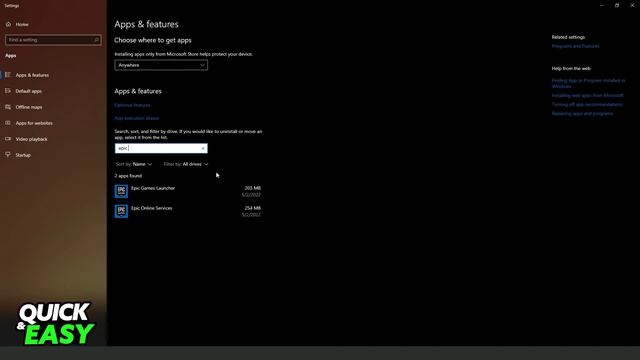
Task: Expand the Anywhere app source dropdown
Action: pos(161,65)
